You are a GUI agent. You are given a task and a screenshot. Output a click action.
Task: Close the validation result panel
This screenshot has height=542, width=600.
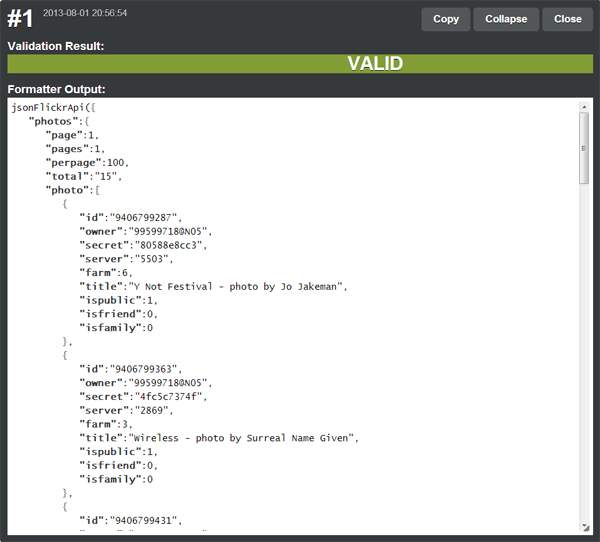pos(567,19)
